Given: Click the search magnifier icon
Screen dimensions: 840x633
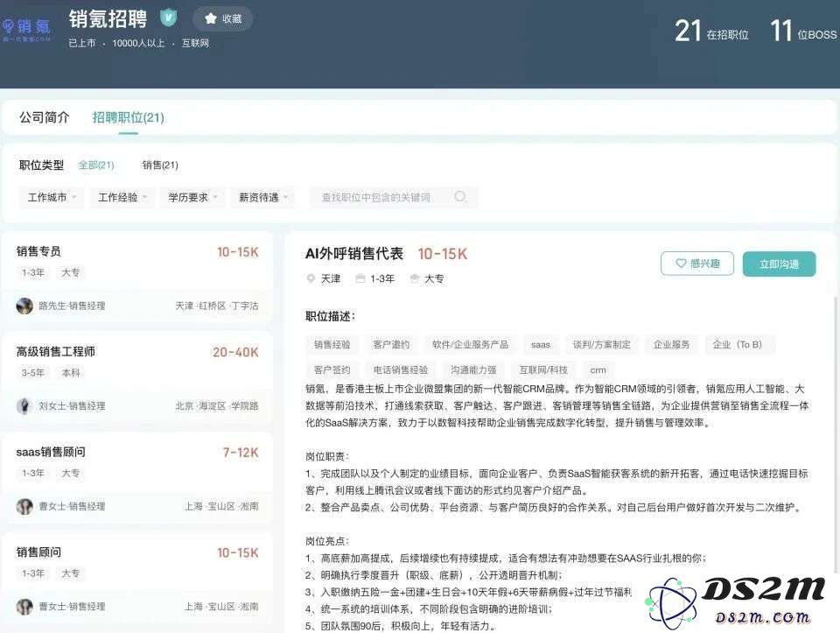Looking at the screenshot, I should pos(459,196).
